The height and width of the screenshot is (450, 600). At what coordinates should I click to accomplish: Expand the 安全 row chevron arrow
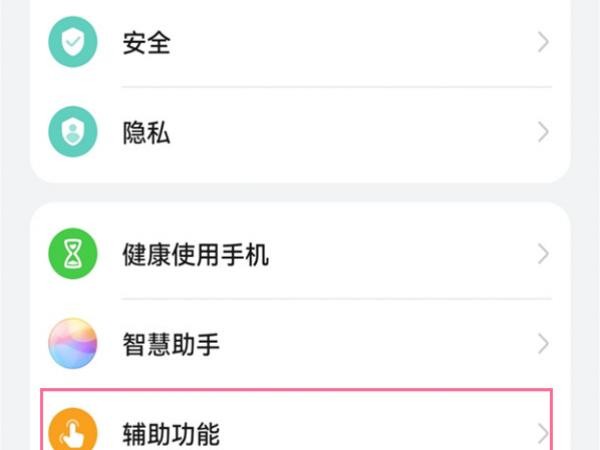(543, 42)
